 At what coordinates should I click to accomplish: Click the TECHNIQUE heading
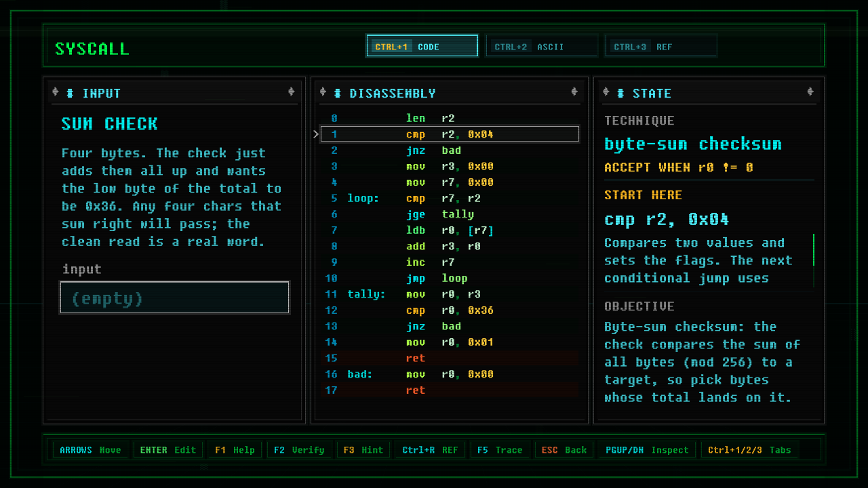click(639, 121)
